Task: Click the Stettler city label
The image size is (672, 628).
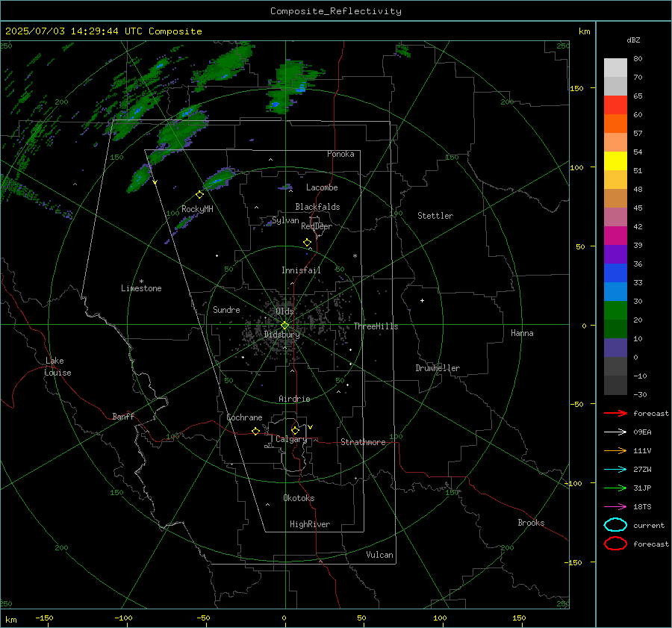Action: click(435, 216)
